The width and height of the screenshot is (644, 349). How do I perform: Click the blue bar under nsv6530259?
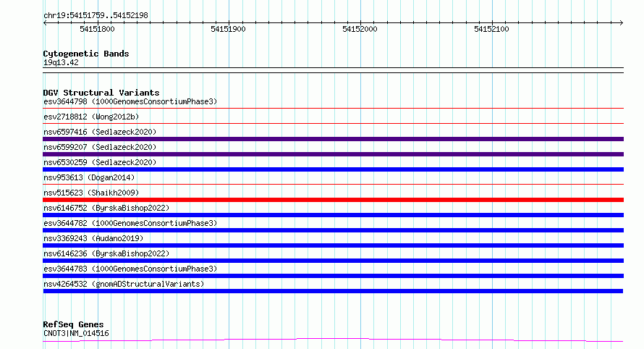pyautogui.click(x=333, y=169)
